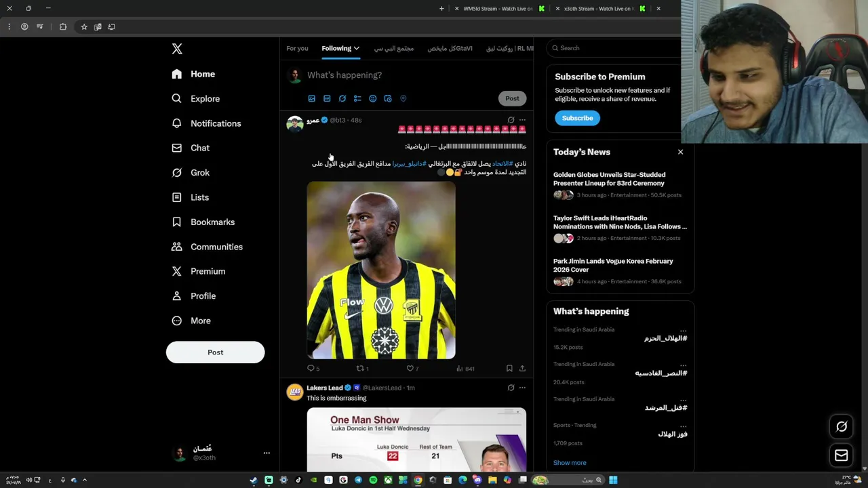868x488 pixels.
Task: Click the location tag icon in composer
Action: click(403, 98)
